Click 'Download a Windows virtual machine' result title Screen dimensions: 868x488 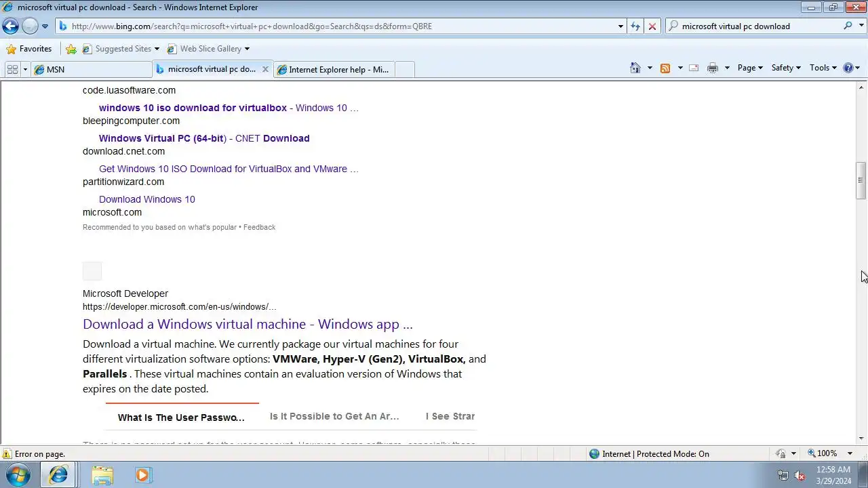click(x=248, y=324)
